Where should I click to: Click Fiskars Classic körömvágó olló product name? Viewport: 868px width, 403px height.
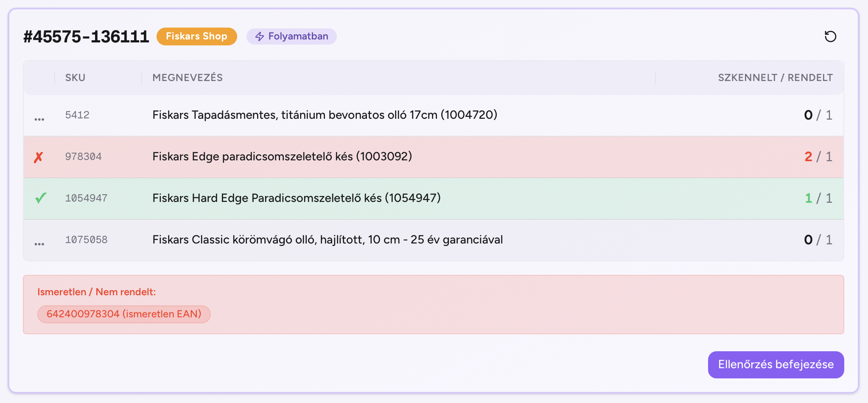click(328, 240)
